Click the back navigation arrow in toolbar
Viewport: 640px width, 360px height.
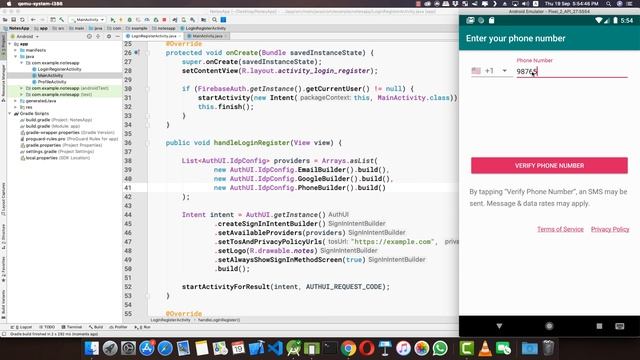point(33,20)
